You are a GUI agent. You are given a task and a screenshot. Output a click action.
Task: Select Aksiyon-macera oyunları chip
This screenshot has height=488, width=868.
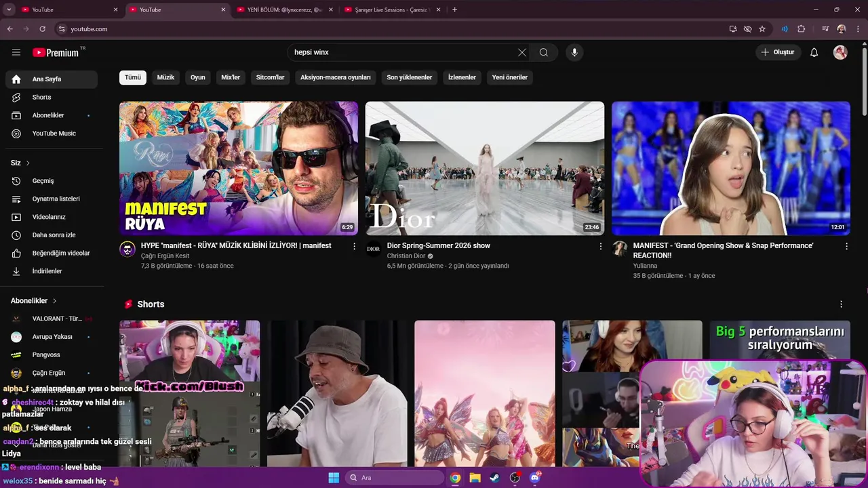coord(336,77)
